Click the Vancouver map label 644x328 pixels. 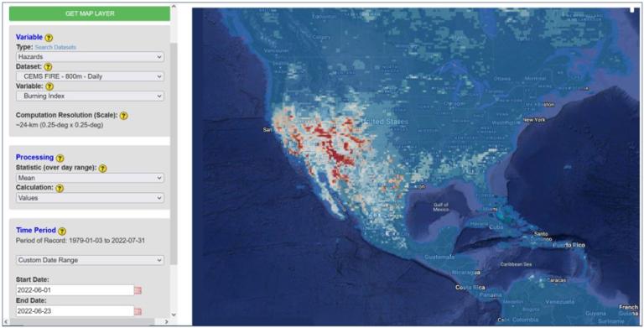pos(277,51)
